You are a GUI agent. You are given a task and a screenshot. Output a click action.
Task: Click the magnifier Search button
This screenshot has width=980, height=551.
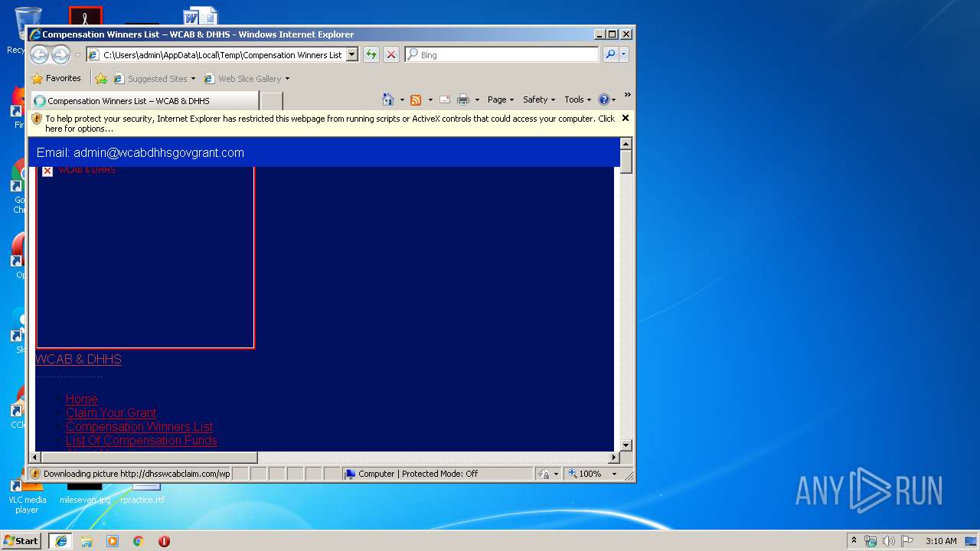pyautogui.click(x=610, y=54)
